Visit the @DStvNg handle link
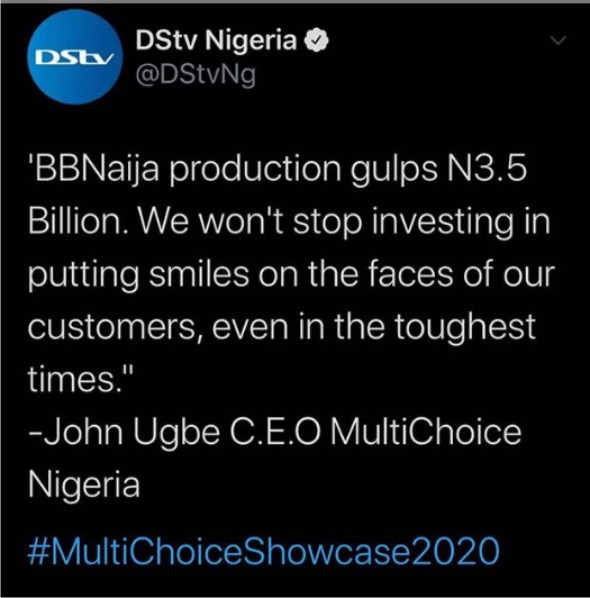 [x=196, y=74]
